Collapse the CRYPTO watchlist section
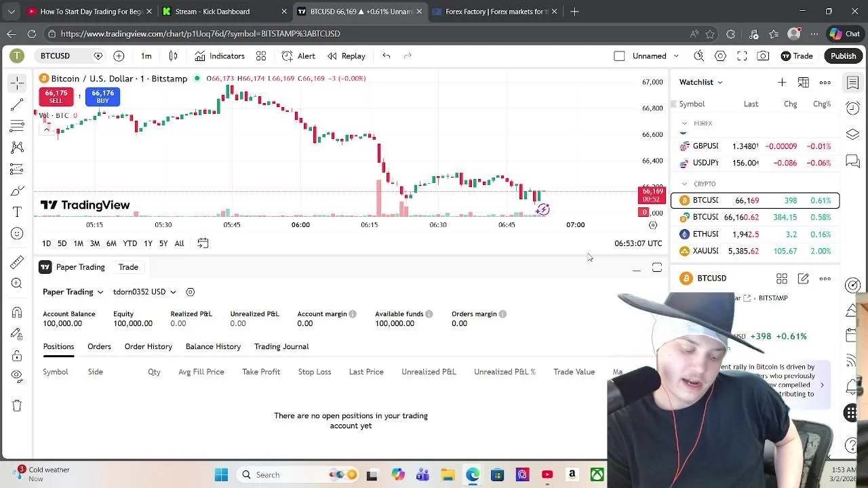Image resolution: width=868 pixels, height=488 pixels. (684, 184)
